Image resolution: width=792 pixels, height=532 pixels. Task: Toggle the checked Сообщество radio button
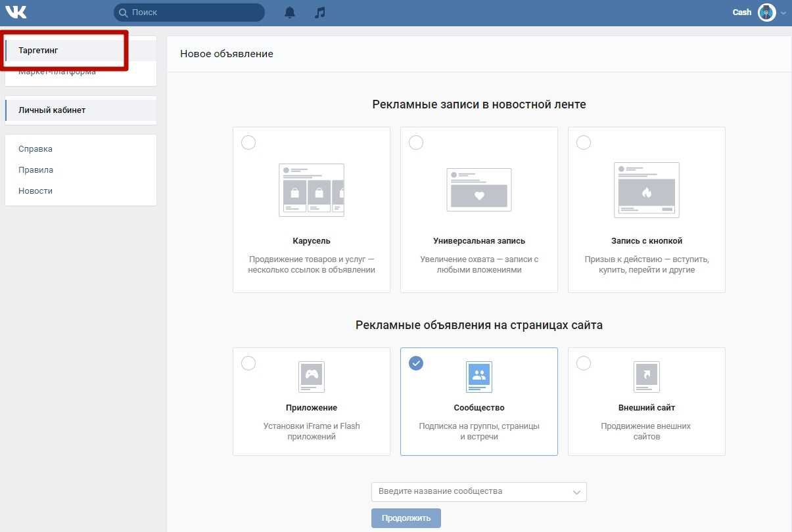pyautogui.click(x=416, y=363)
